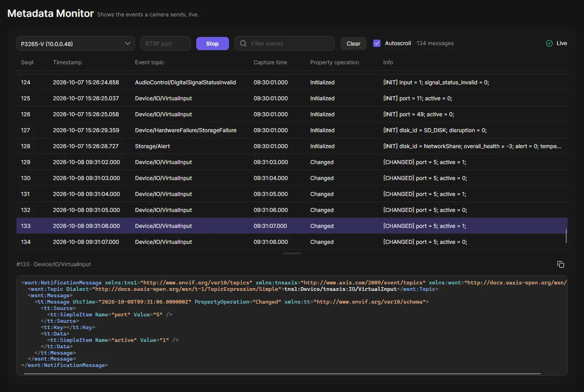Click timestamp 2026-10-07 15:26:28.727 cell
This screenshot has width=584, height=392.
coord(86,146)
